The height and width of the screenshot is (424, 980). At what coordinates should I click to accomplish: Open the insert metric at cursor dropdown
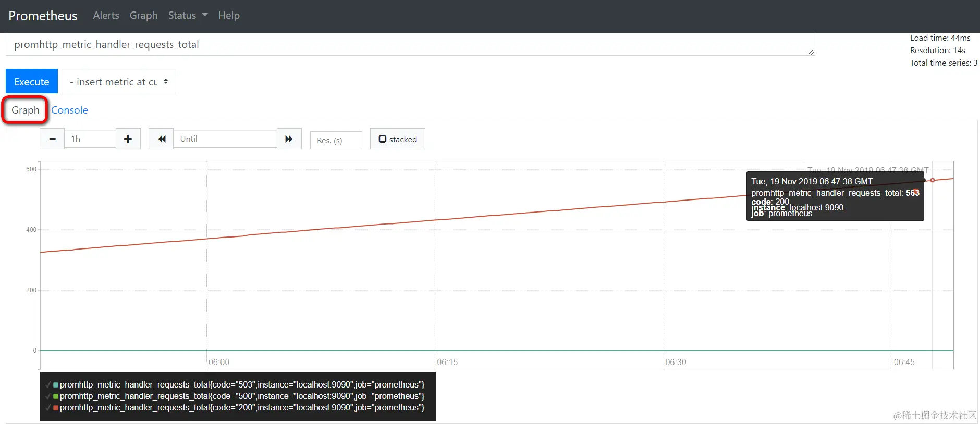click(x=119, y=81)
